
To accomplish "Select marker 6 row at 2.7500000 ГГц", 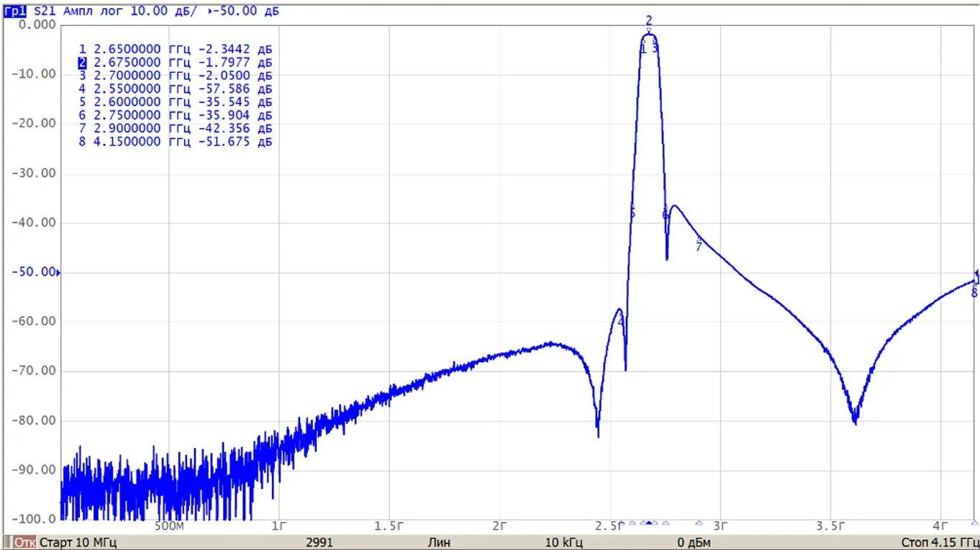I will 176,115.
